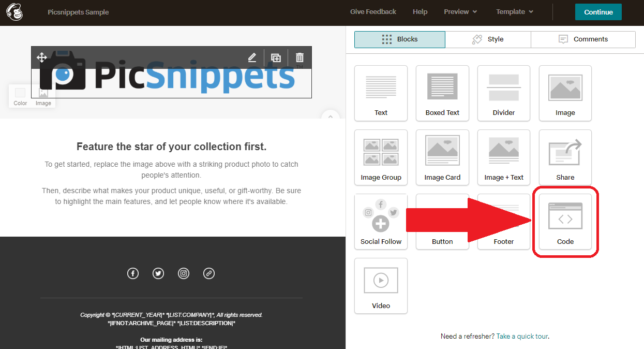Open Give Feedback in top bar

point(373,12)
